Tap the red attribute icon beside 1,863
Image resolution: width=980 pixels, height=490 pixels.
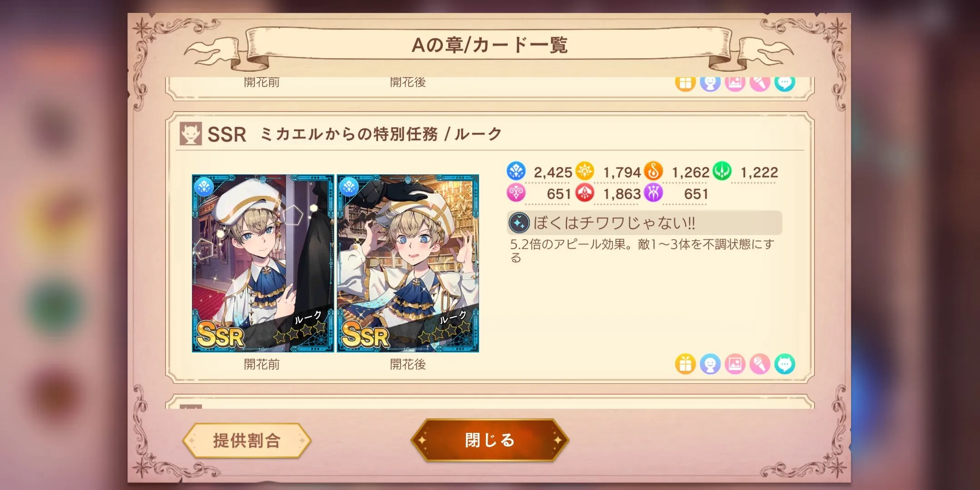pyautogui.click(x=585, y=193)
